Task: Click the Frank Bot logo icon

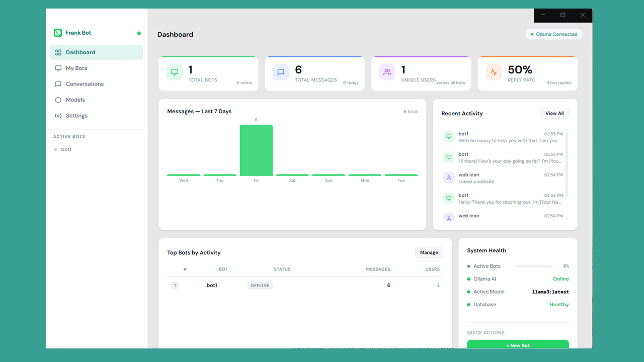Action: (x=58, y=33)
